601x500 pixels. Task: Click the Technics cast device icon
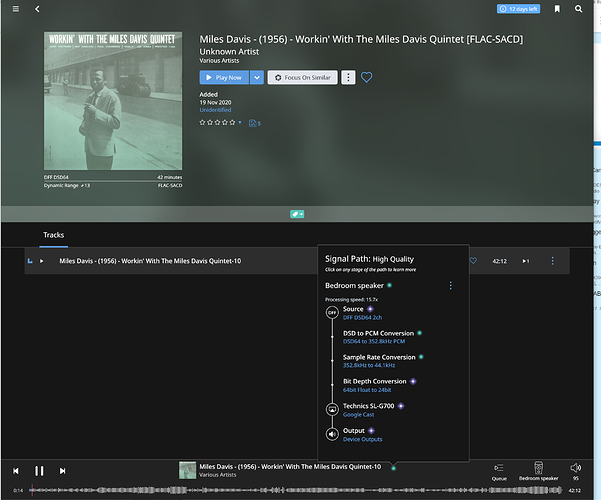[x=332, y=410]
